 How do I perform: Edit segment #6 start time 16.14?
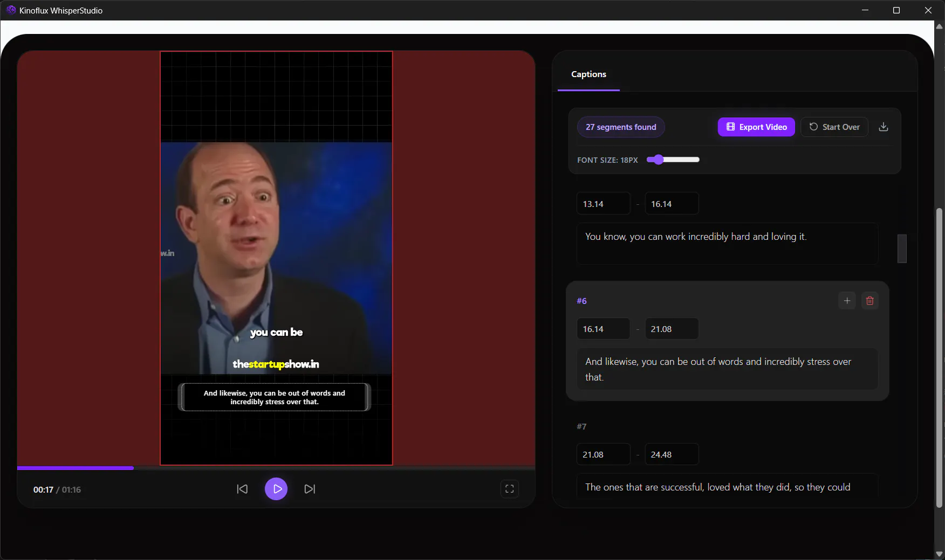[603, 329]
